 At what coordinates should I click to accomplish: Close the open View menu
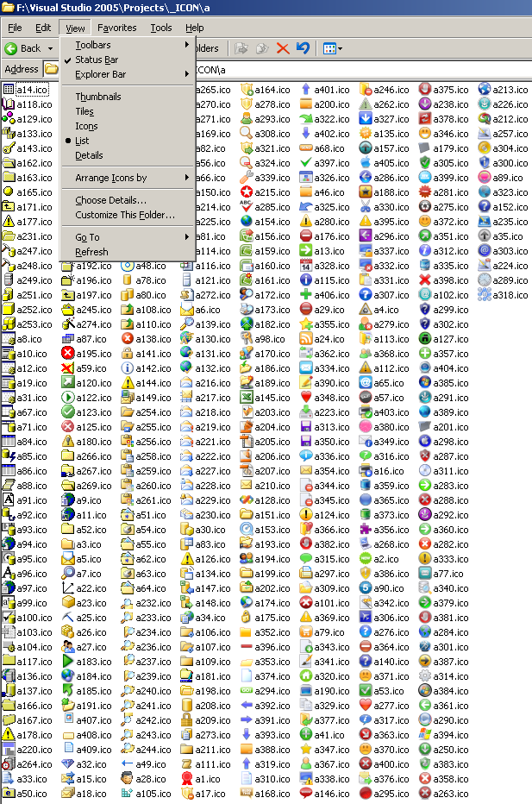[75, 28]
